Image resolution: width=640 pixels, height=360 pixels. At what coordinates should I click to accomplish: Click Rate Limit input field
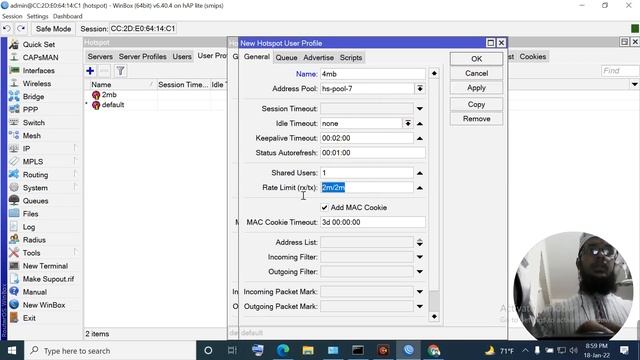pos(367,188)
